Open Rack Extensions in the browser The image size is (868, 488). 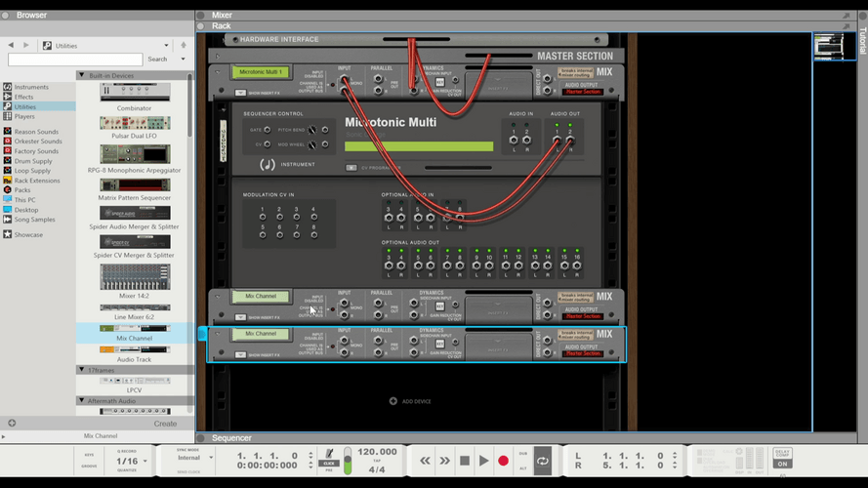click(x=36, y=181)
